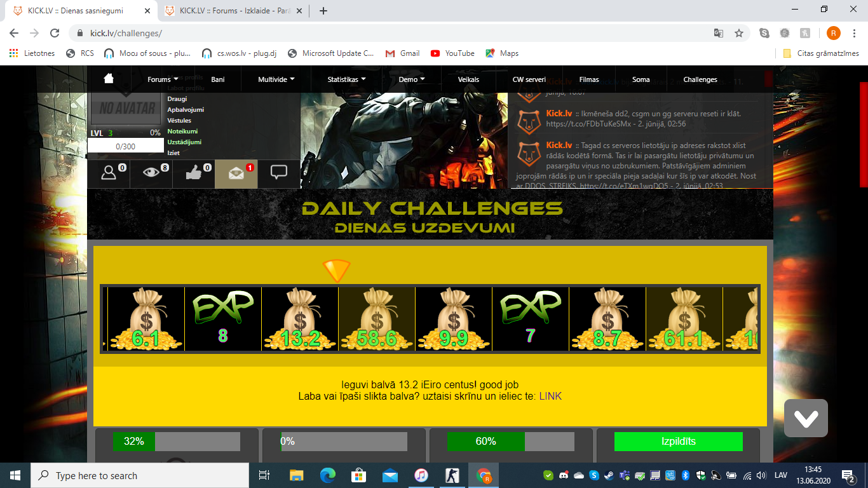Open the cs.wos.lv plug.dj bookmark
The image size is (868, 488).
point(238,53)
